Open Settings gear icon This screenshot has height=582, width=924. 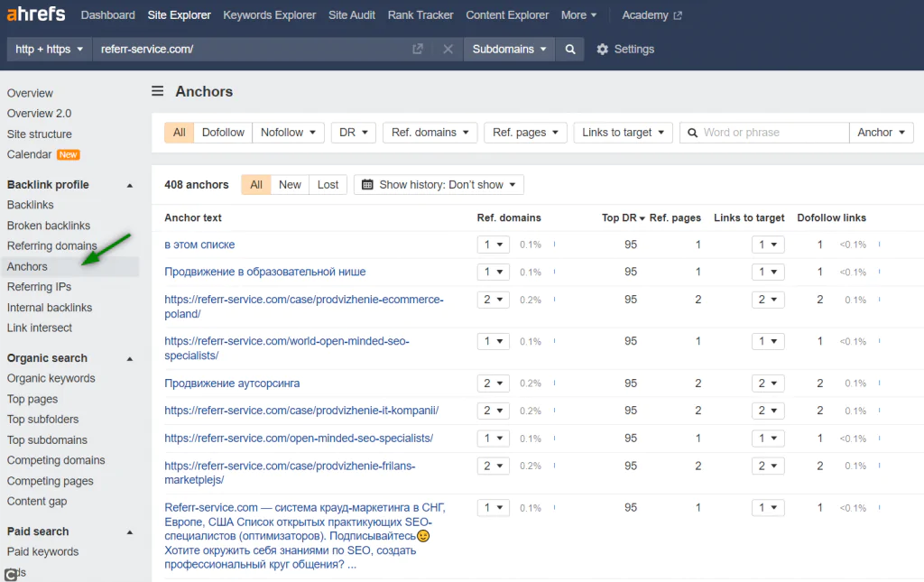pos(602,50)
